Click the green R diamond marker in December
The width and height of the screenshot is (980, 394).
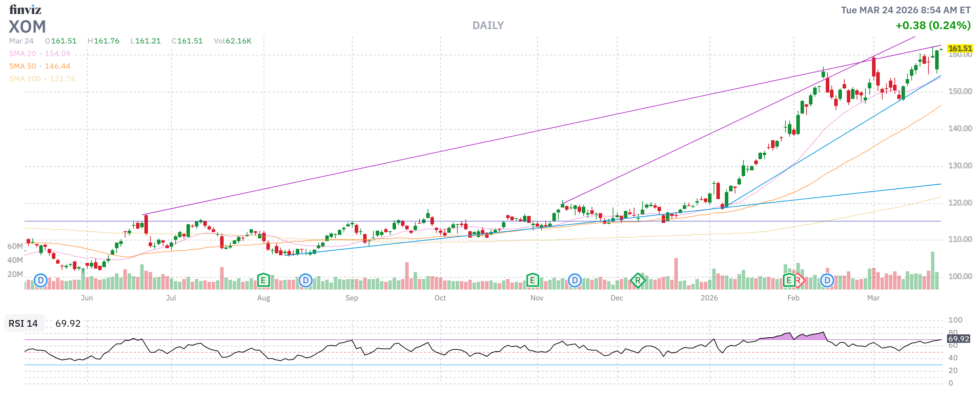click(637, 281)
